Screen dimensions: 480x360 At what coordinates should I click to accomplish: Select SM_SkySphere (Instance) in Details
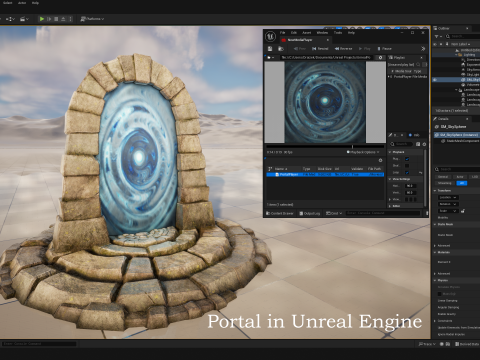pyautogui.click(x=457, y=135)
